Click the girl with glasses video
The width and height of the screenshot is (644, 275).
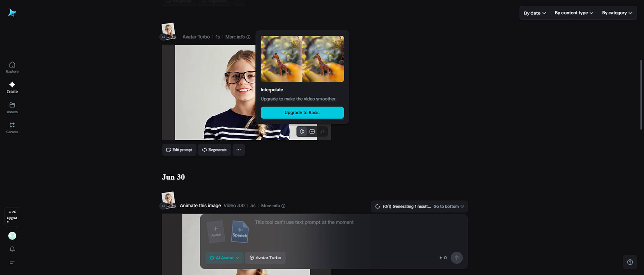[246, 93]
